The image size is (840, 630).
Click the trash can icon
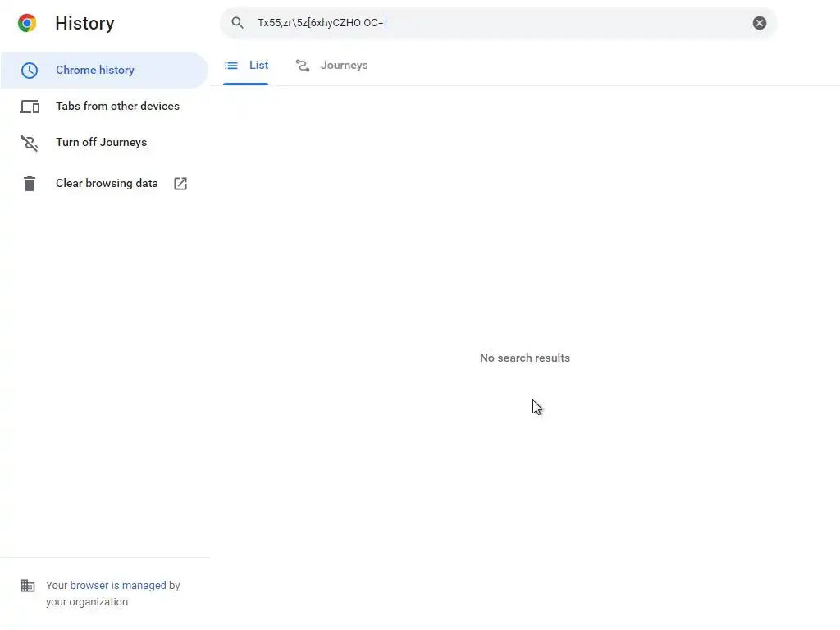point(30,184)
